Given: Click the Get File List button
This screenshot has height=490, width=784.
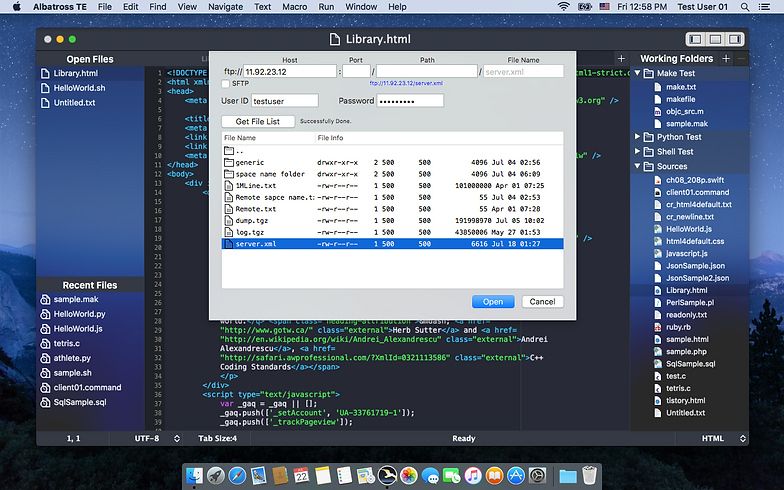Looking at the screenshot, I should [x=258, y=122].
